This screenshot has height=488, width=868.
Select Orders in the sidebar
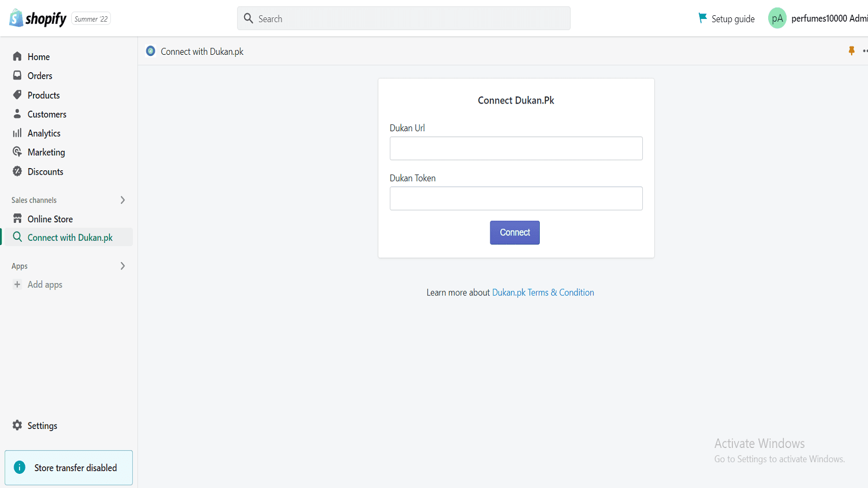[40, 75]
